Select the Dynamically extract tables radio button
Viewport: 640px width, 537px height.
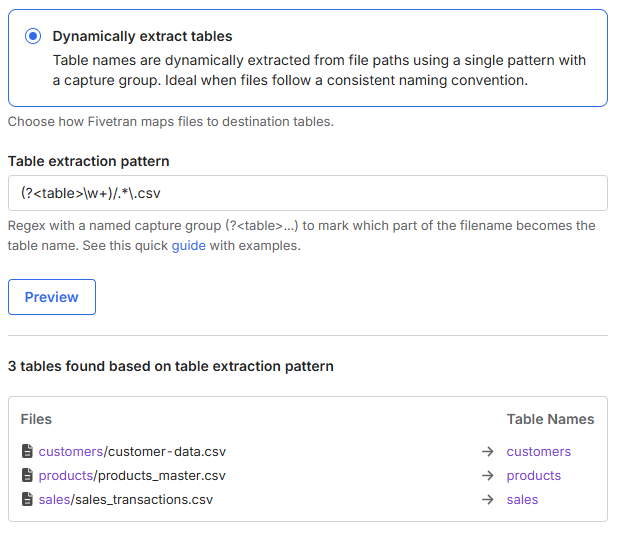click(x=33, y=36)
